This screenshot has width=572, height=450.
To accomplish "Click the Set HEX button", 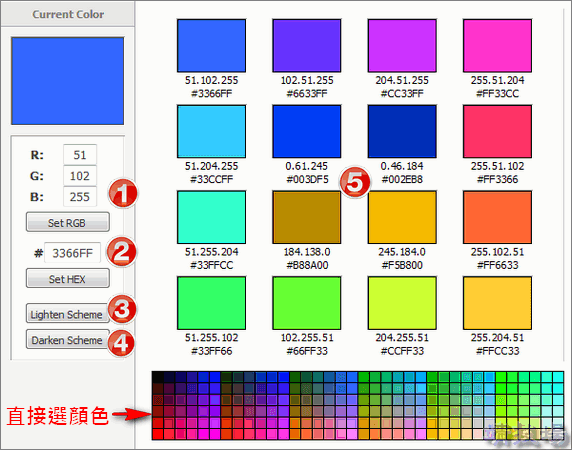I will [x=67, y=279].
